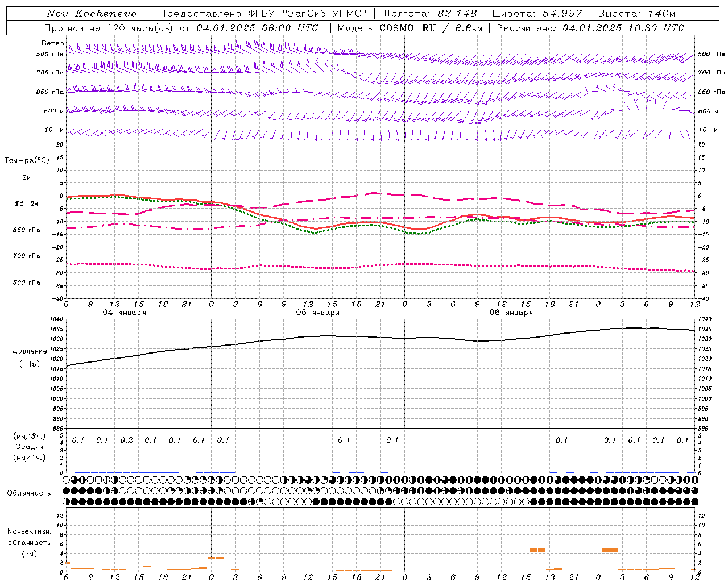Viewport: 728px width, 582px height.
Task: Click the computed time "Рассчитано: 04.01.2025 10:39 UTC"
Action: click(590, 28)
